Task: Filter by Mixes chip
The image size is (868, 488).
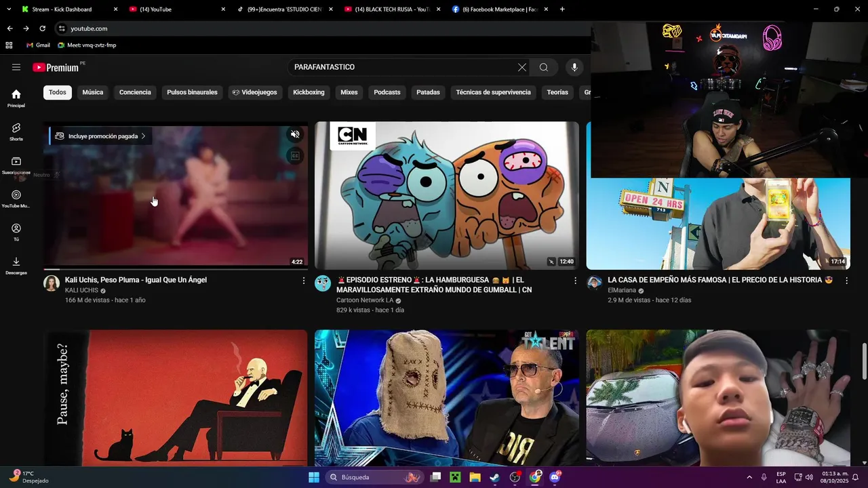Action: tap(349, 92)
